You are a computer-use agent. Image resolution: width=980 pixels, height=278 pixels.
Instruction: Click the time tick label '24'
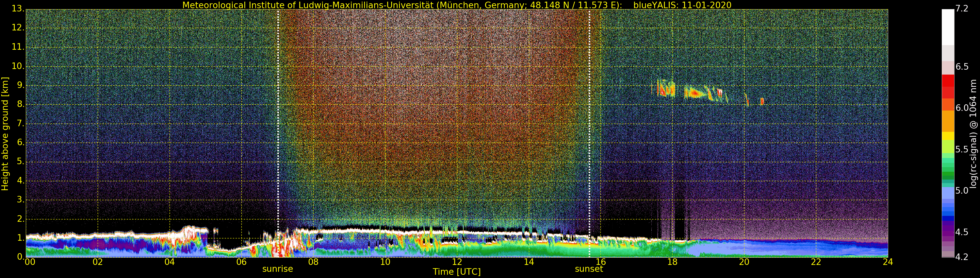pos(888,262)
